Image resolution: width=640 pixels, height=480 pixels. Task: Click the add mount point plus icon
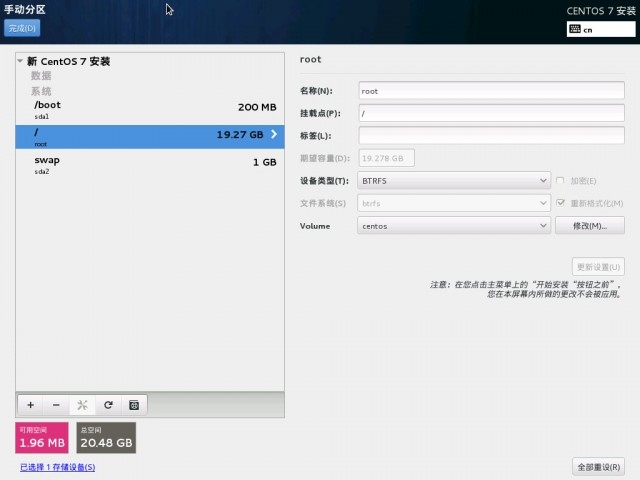point(31,405)
